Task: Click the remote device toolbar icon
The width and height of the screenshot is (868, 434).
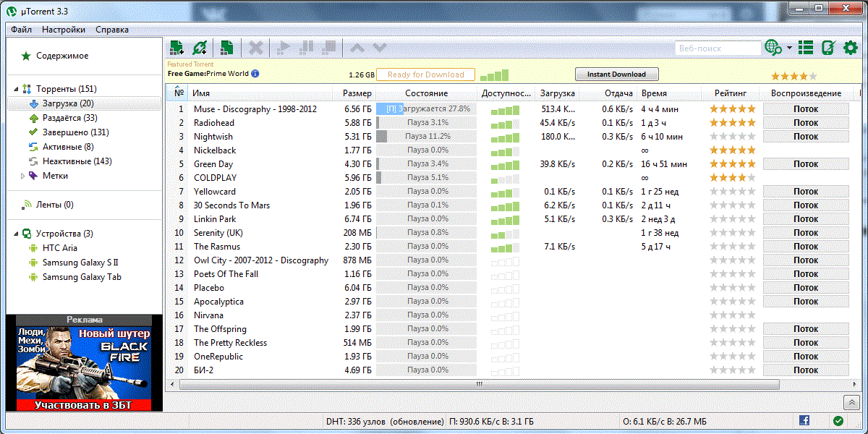Action: tap(829, 48)
